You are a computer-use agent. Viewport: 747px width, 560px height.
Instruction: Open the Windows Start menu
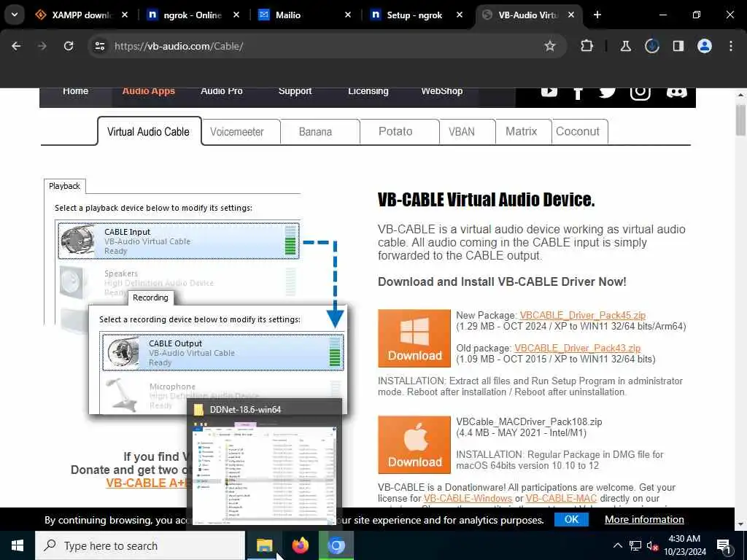click(18, 545)
